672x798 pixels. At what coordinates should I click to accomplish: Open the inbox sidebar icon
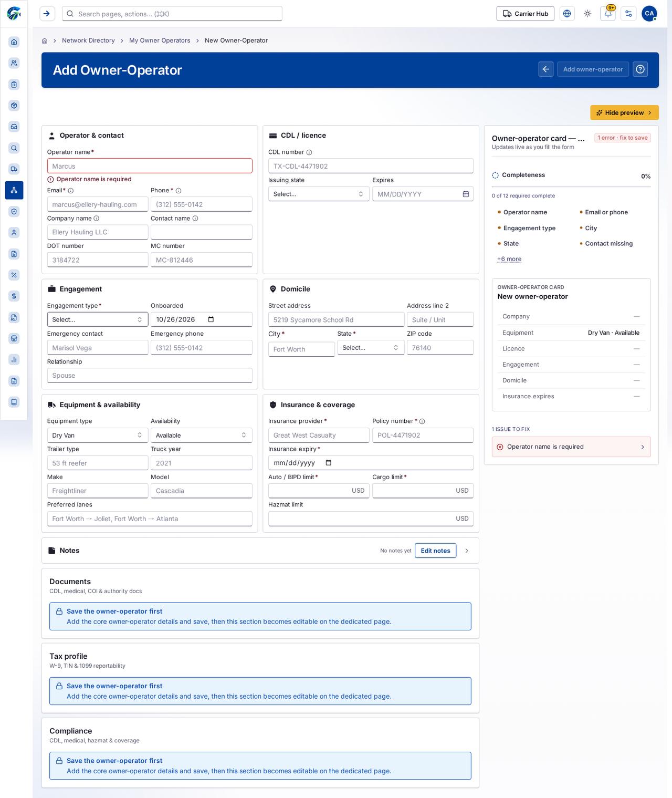[x=14, y=127]
